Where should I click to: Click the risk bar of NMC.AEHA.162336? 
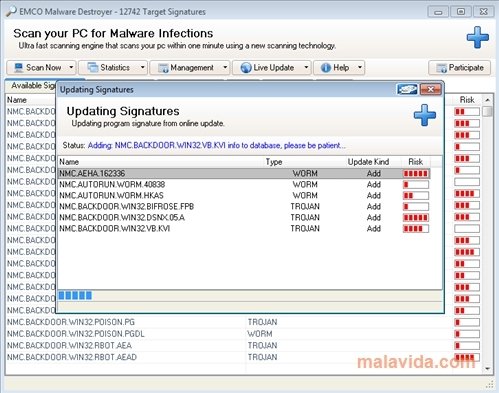point(416,173)
